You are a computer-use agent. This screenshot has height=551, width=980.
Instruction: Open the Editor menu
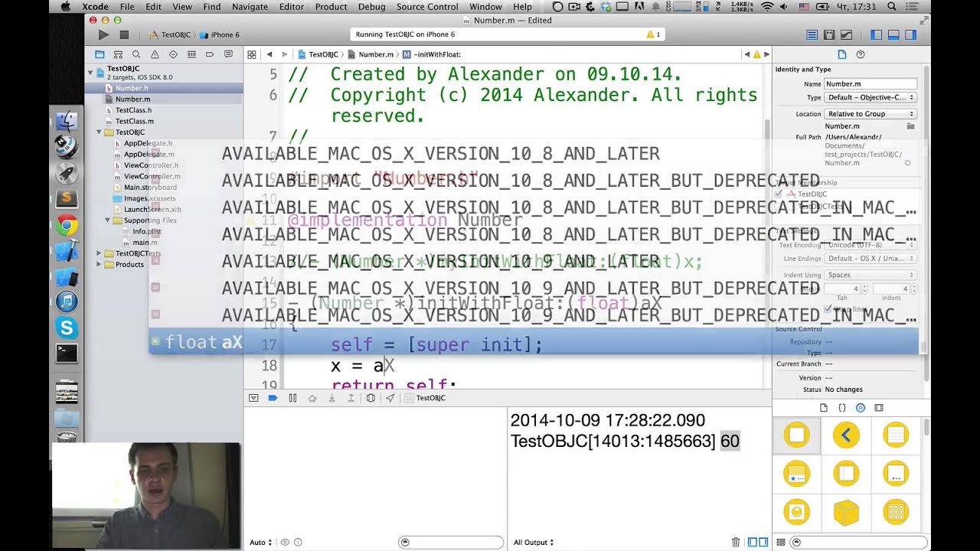(x=291, y=7)
